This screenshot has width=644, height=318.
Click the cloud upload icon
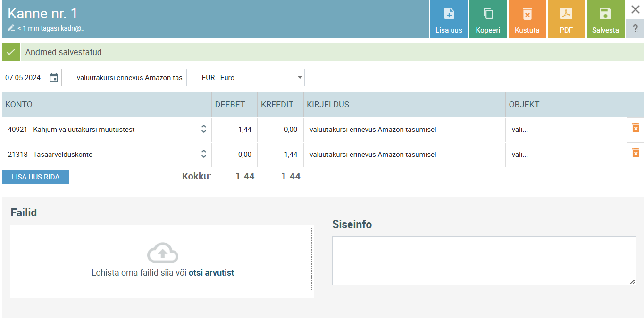point(162,253)
